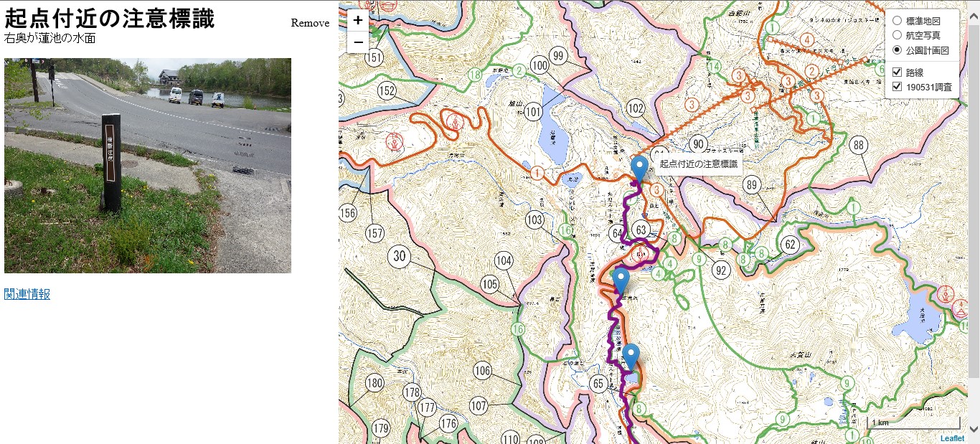The width and height of the screenshot is (980, 444).
Task: Click the 起点付近の注意標識 marker tooltip
Action: tap(698, 164)
